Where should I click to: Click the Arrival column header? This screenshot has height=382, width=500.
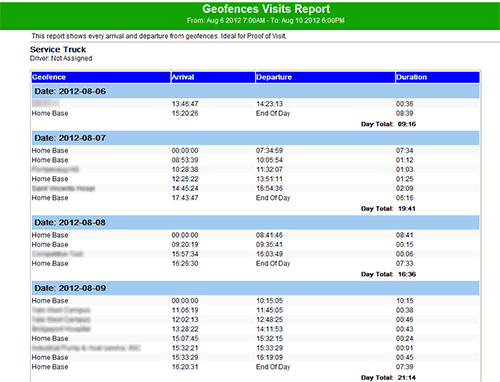(213, 77)
